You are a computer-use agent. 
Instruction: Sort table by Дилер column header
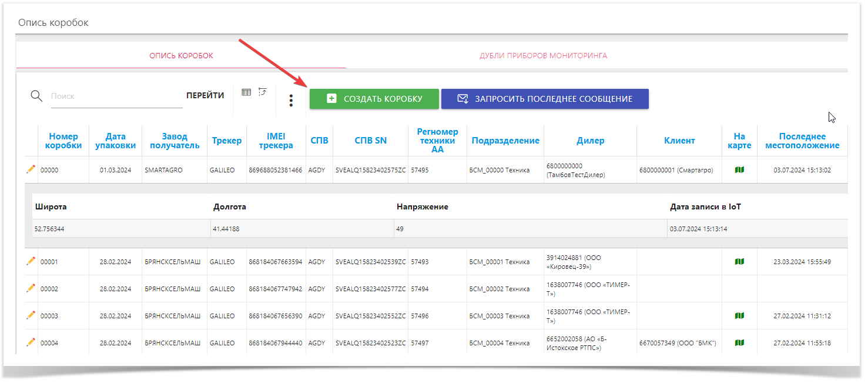(x=590, y=141)
